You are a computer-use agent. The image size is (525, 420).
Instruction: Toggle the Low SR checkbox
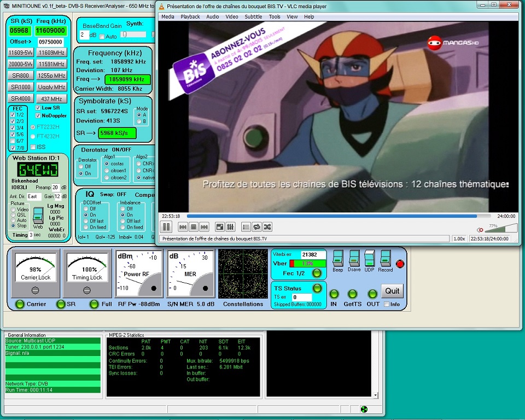[x=38, y=108]
